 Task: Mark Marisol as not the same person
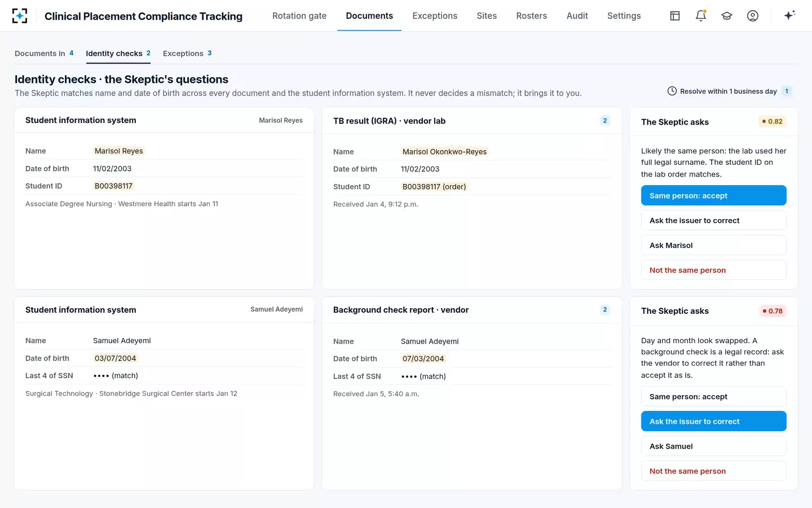point(714,270)
